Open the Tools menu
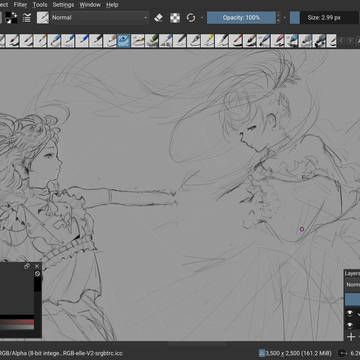 pos(40,5)
